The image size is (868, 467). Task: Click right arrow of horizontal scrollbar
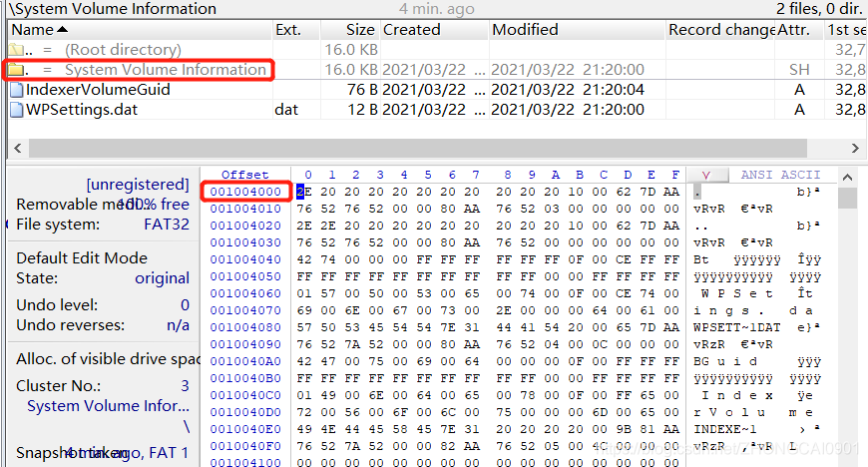855,149
